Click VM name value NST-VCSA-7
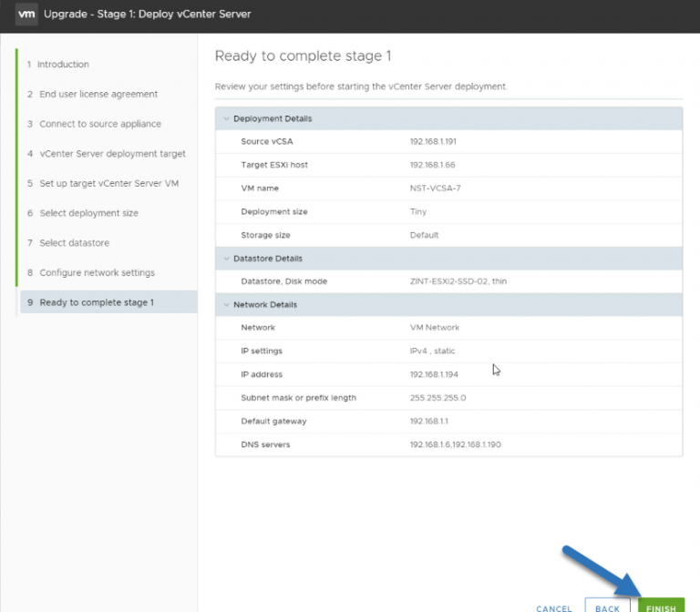 coord(436,189)
